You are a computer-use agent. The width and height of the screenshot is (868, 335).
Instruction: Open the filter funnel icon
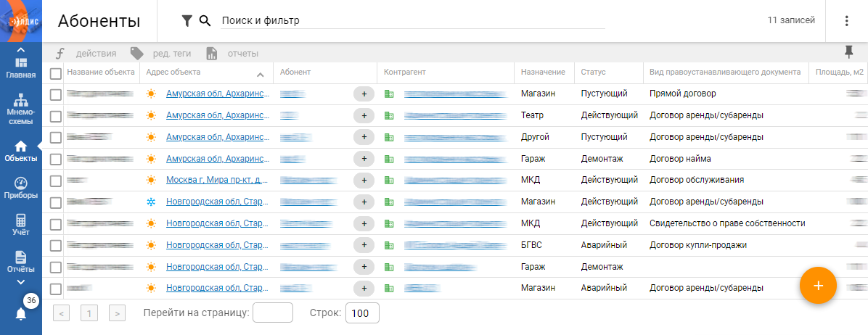pyautogui.click(x=187, y=21)
